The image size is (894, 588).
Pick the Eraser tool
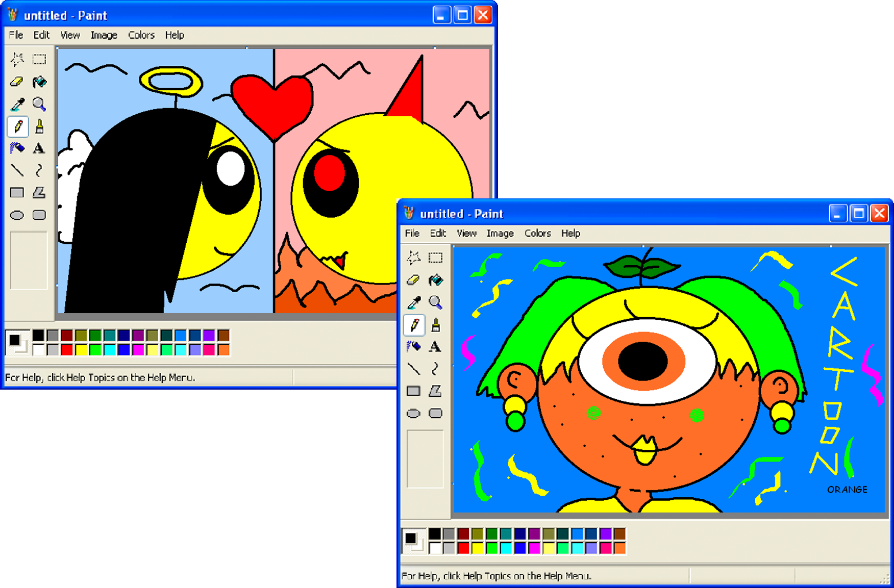click(414, 280)
